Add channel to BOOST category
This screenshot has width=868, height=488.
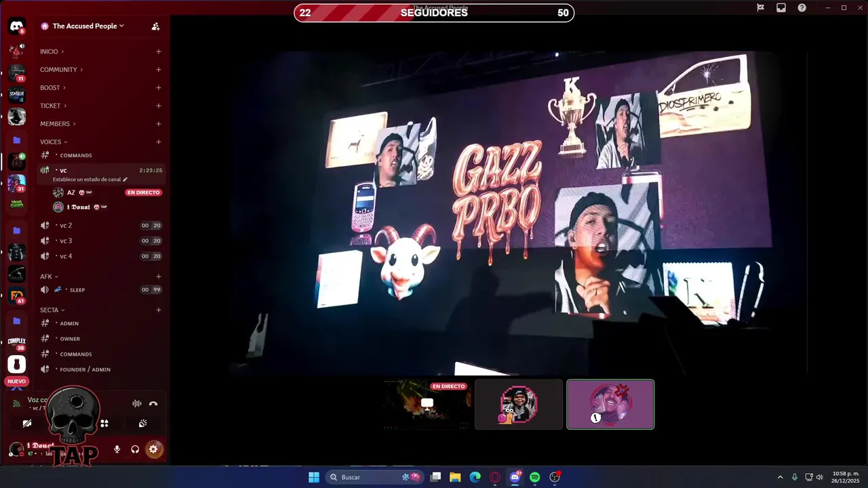pos(159,88)
